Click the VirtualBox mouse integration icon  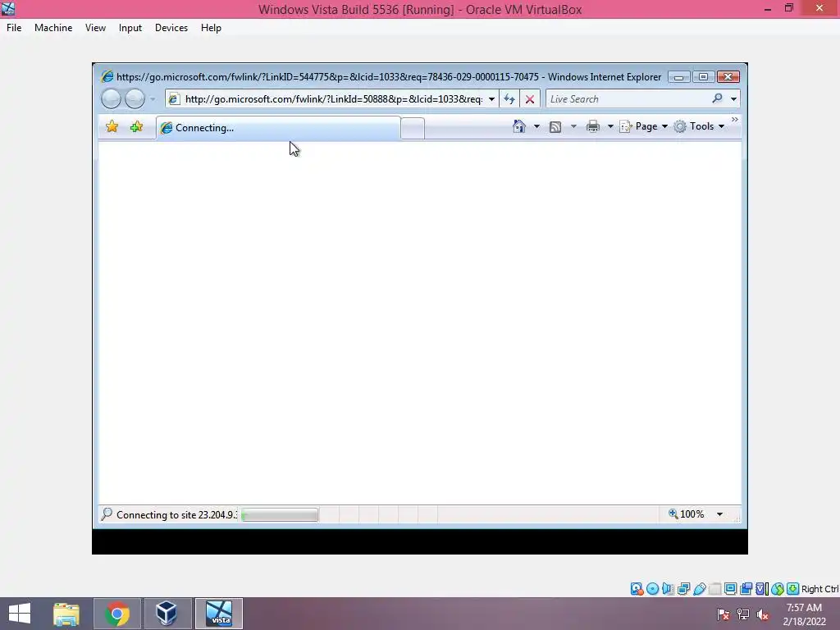(778, 589)
